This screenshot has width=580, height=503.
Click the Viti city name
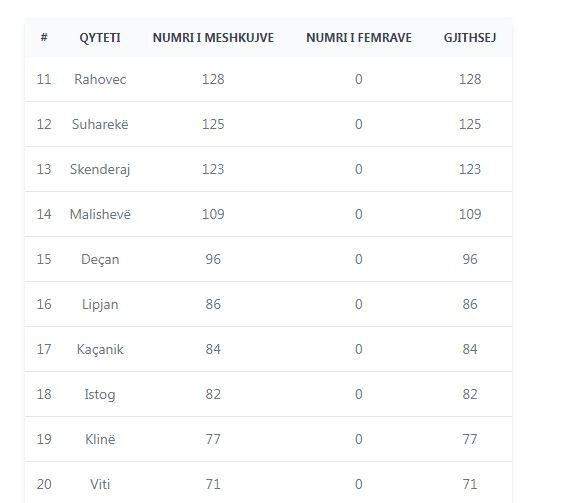100,484
